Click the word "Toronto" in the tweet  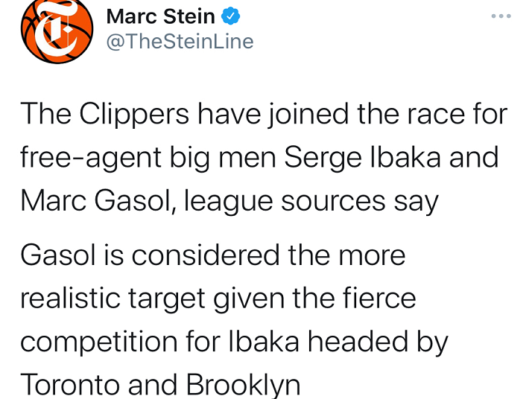click(x=70, y=384)
